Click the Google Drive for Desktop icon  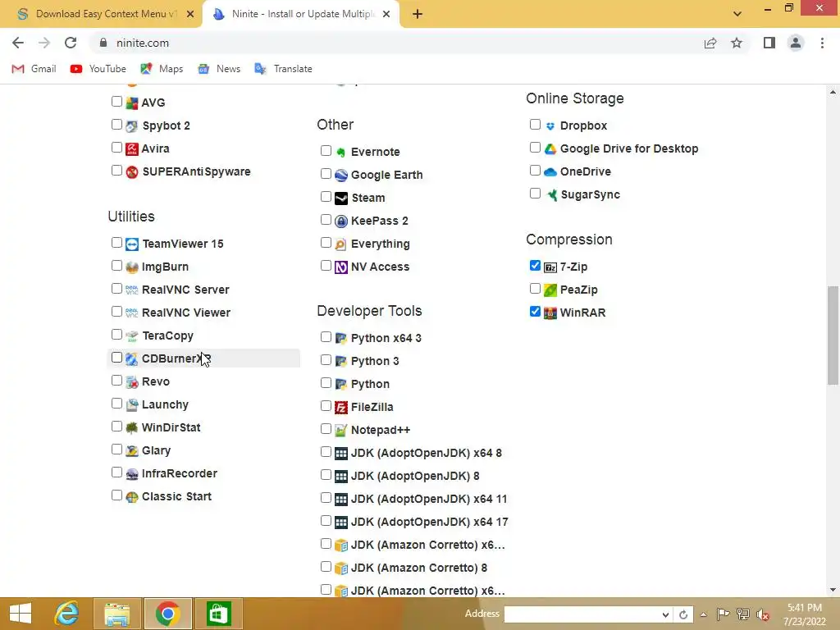(x=550, y=149)
